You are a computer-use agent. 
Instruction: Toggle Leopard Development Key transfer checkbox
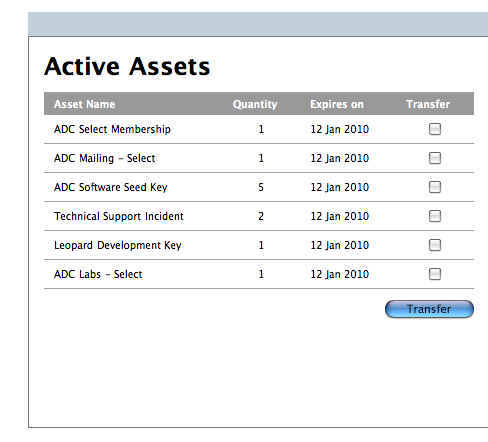(x=435, y=245)
